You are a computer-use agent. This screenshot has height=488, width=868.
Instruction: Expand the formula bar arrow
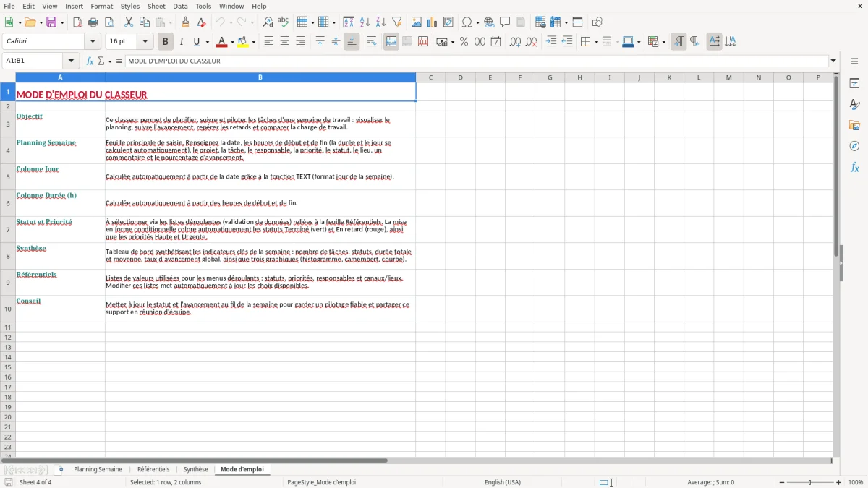833,61
